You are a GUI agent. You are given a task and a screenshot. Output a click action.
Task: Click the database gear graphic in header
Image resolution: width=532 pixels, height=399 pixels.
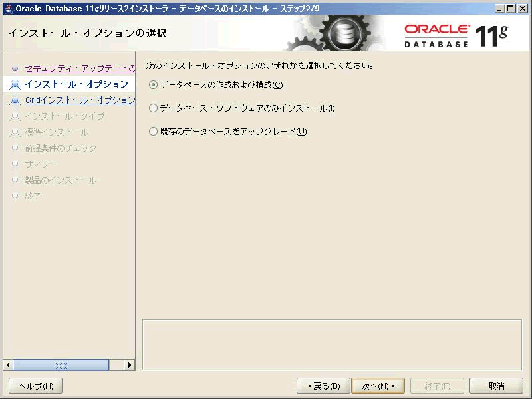coord(344,33)
